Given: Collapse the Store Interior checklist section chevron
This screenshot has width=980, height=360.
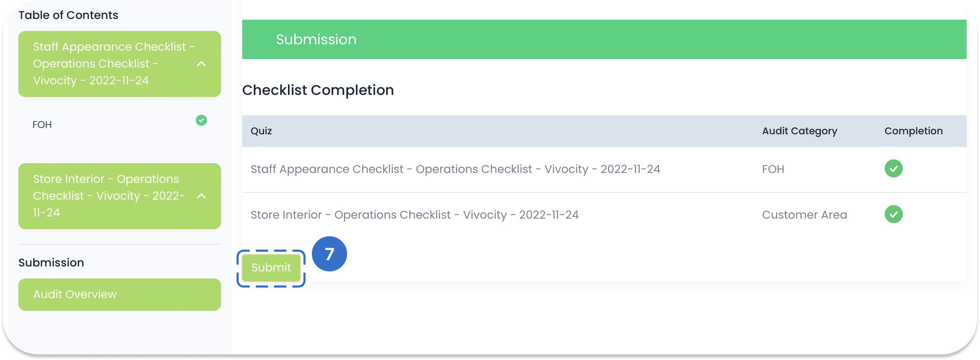Looking at the screenshot, I should (x=202, y=196).
